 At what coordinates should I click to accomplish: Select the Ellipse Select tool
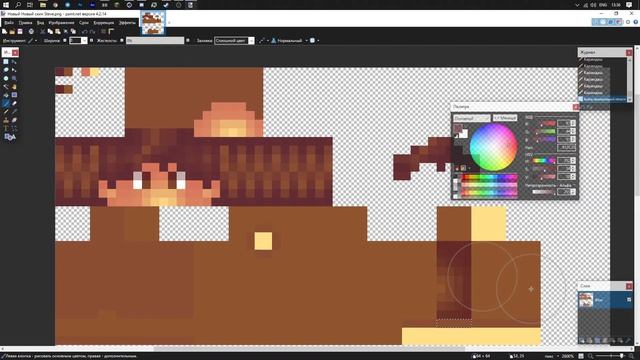(x=6, y=78)
